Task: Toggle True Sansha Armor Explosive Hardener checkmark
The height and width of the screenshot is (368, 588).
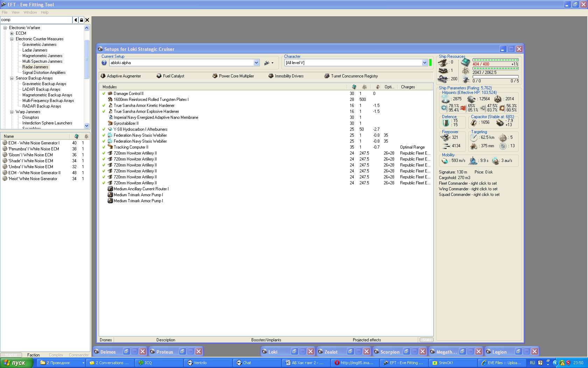Action: click(104, 111)
